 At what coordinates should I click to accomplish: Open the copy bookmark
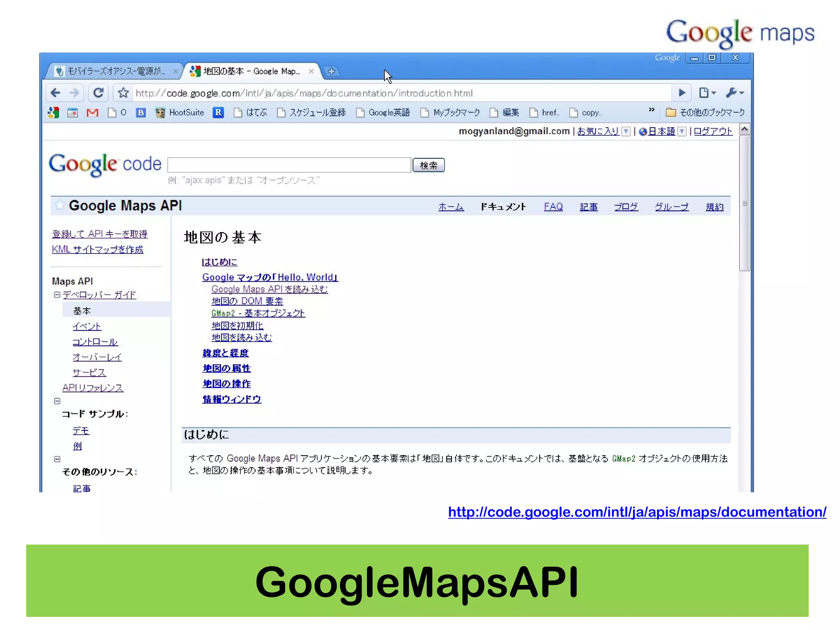tap(585, 112)
